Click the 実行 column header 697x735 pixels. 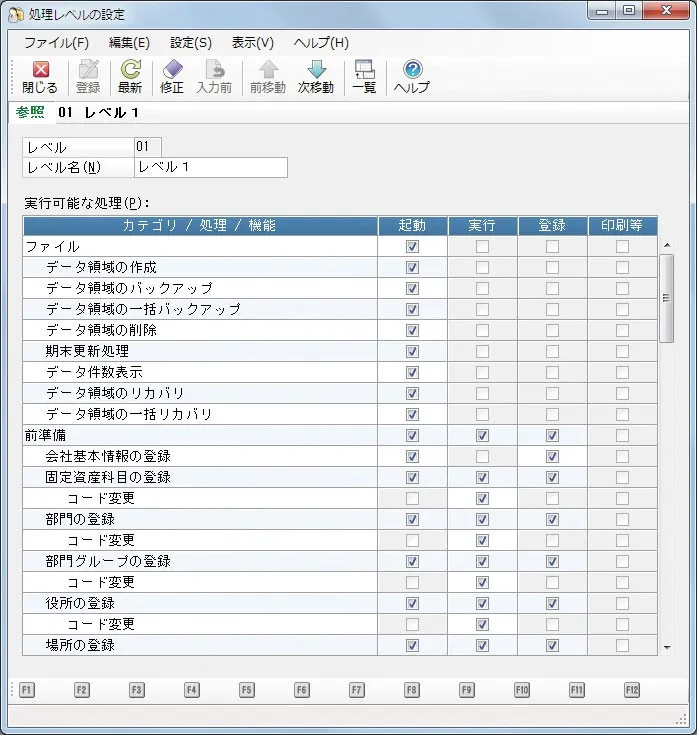click(x=482, y=225)
